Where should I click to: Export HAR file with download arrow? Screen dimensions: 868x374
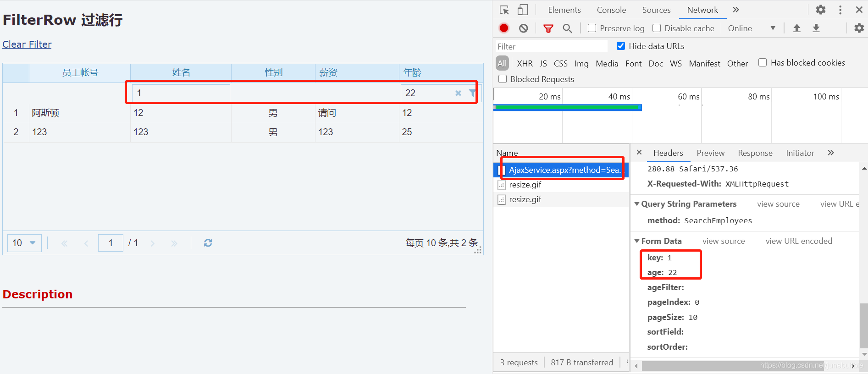coord(816,28)
